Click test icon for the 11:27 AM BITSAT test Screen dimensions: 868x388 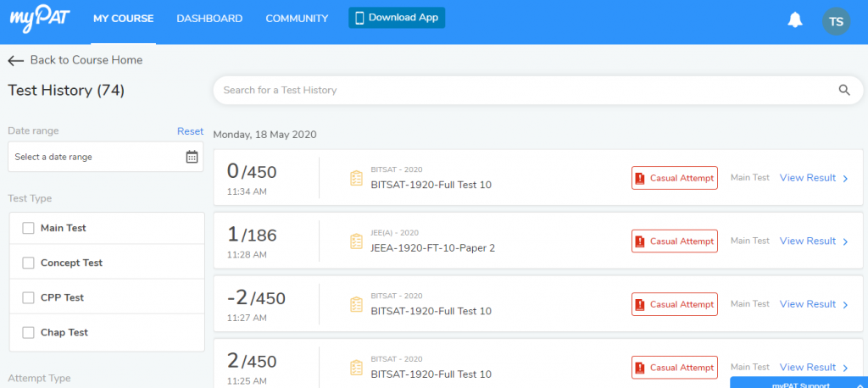[357, 304]
